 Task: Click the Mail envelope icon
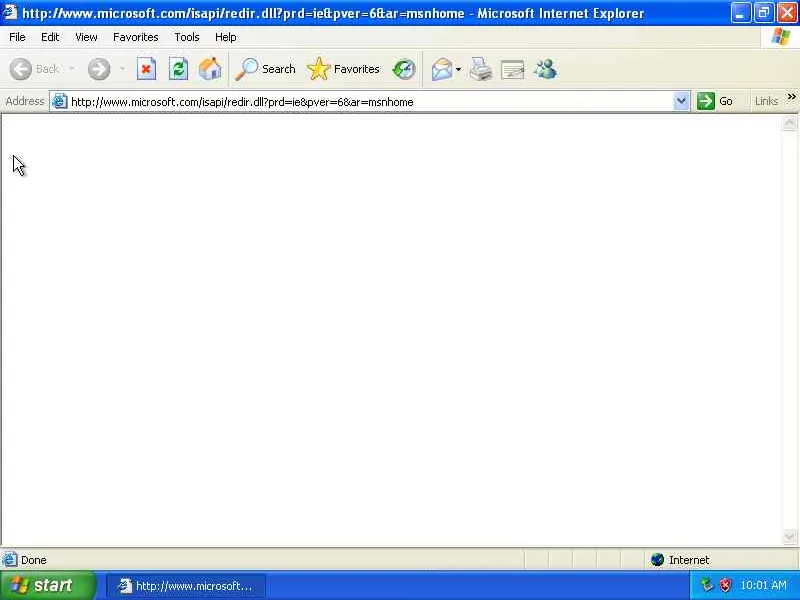(442, 69)
